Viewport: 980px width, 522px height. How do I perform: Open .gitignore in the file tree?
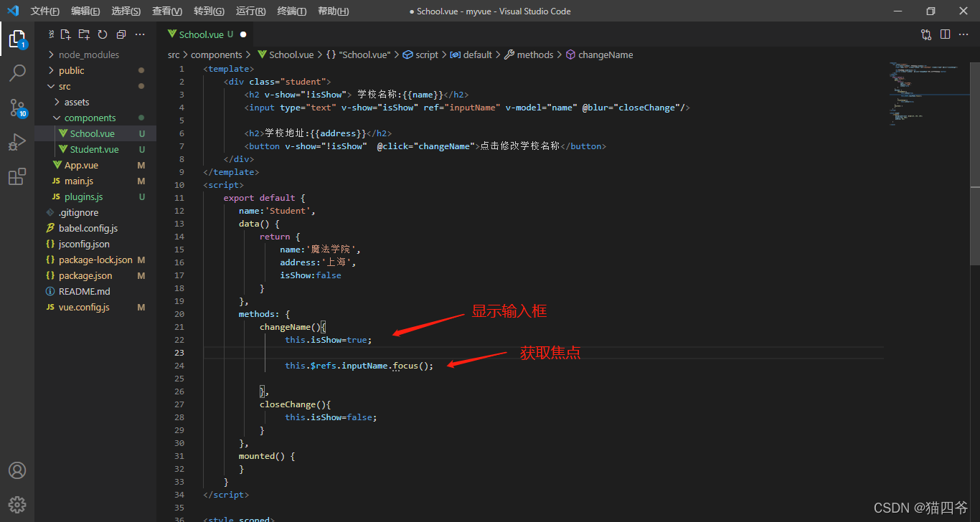95,212
